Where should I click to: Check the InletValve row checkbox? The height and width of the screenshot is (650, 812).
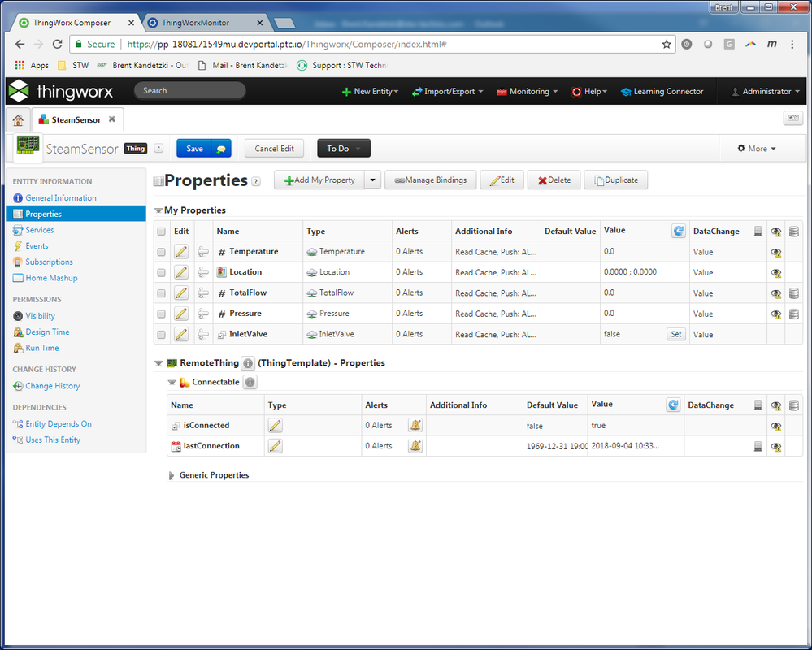(x=162, y=335)
